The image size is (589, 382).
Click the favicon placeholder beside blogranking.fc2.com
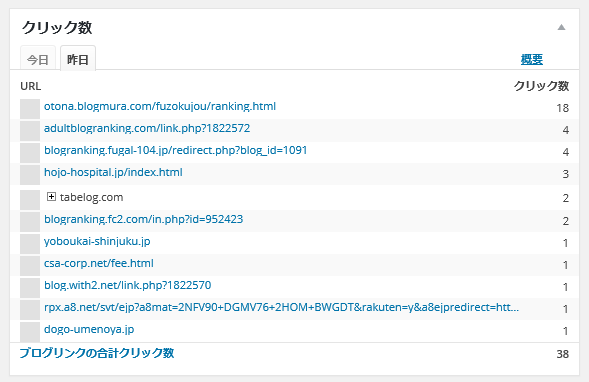click(30, 222)
